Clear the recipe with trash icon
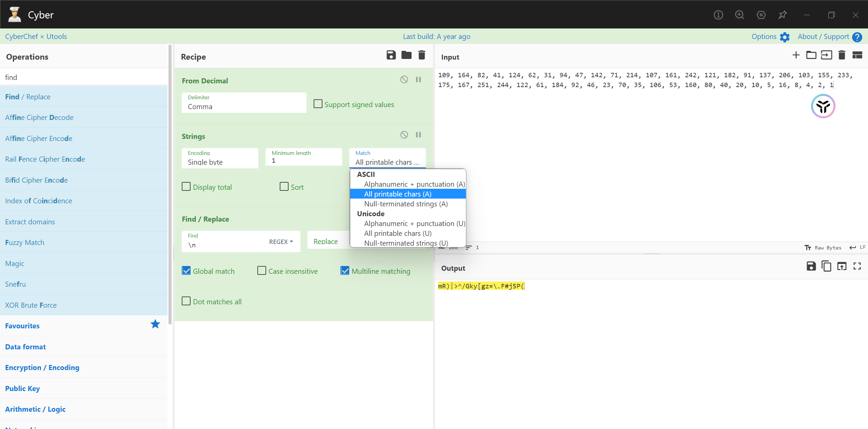This screenshot has height=429, width=868. tap(421, 55)
